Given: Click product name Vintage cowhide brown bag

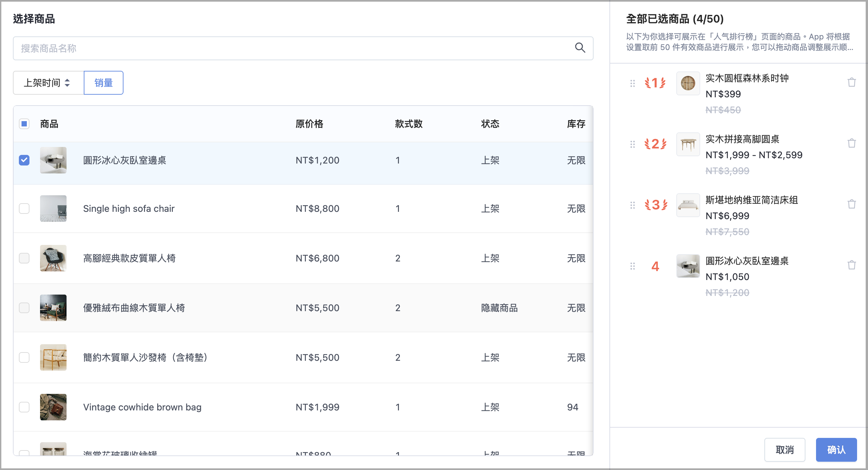Looking at the screenshot, I should (x=142, y=407).
